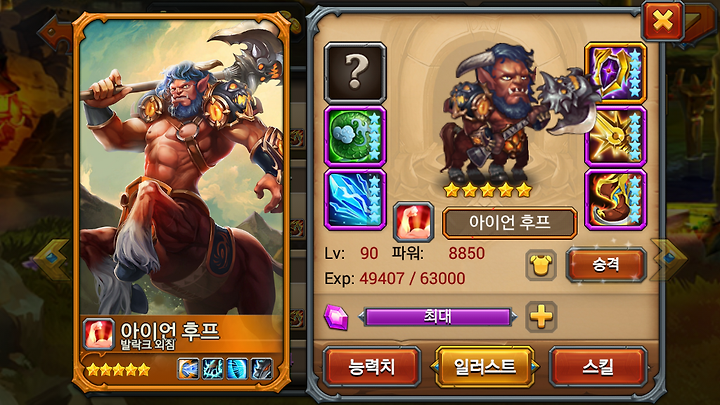Close the hero detail panel
This screenshot has height=405, width=720.
662,21
